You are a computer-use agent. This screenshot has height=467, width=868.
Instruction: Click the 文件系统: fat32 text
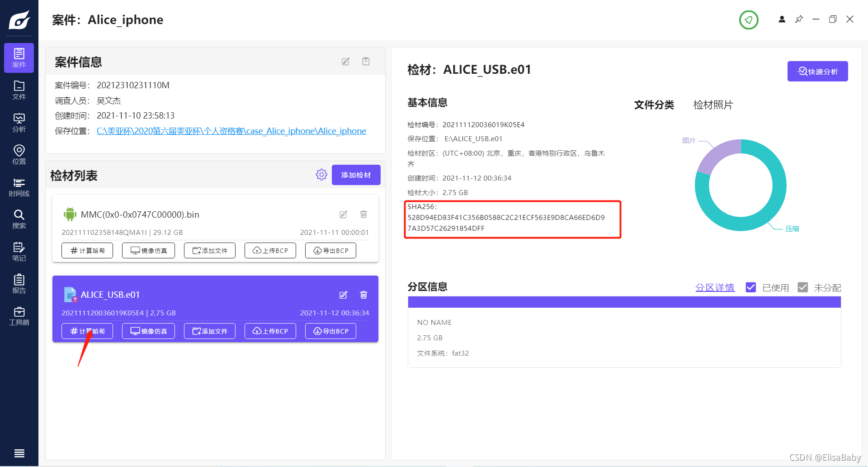pos(443,353)
